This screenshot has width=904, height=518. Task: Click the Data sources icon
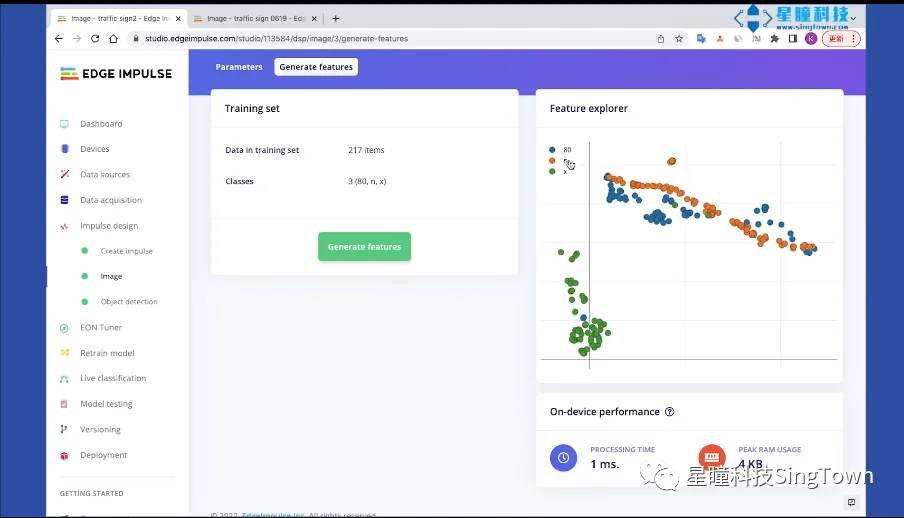(65, 174)
